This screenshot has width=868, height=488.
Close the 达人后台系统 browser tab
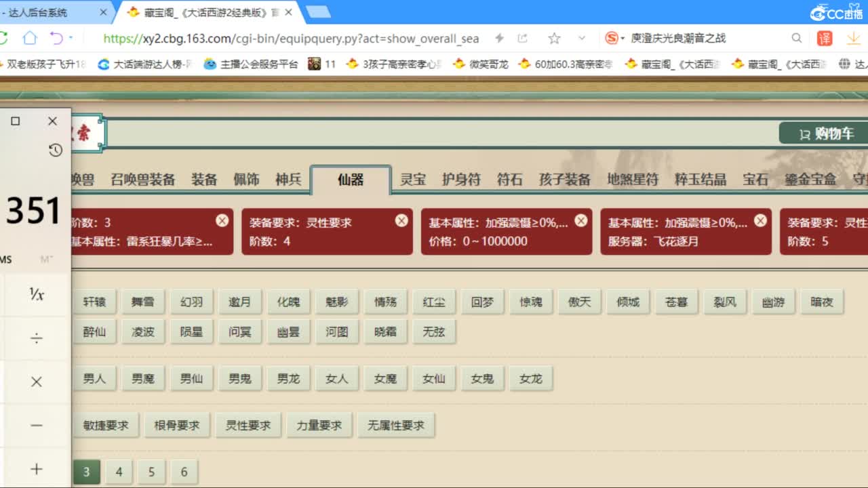click(x=103, y=12)
